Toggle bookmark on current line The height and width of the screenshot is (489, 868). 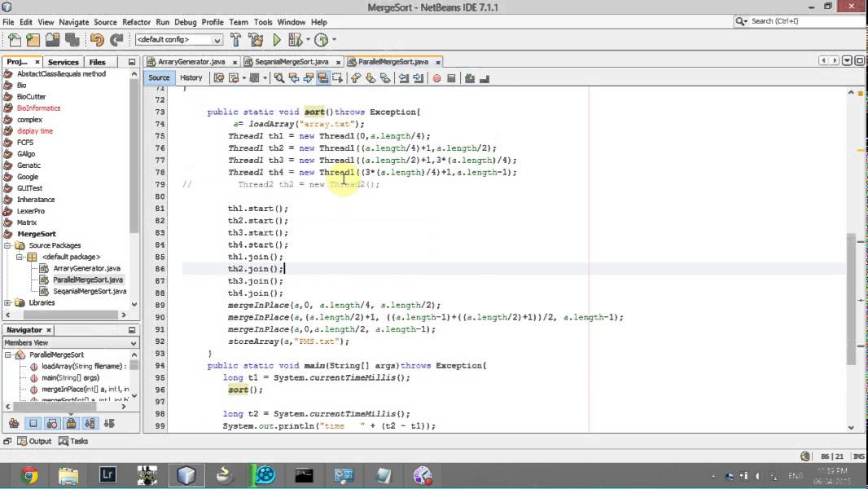coord(384,78)
